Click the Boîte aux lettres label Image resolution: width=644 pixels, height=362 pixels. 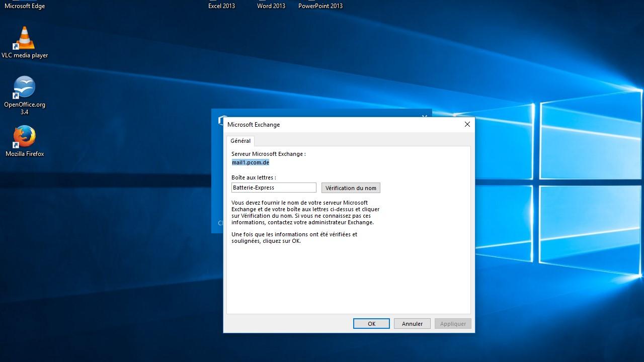[254, 177]
